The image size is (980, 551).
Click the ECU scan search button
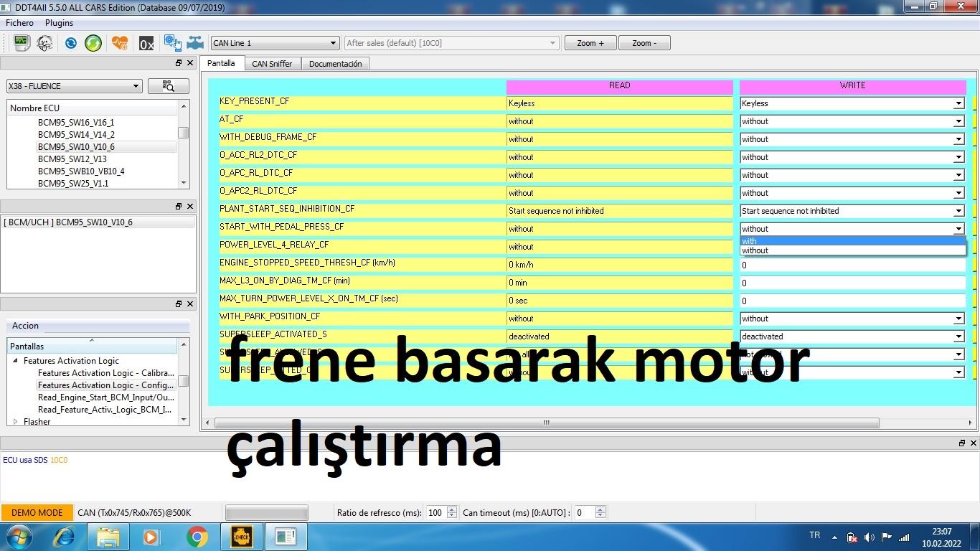pyautogui.click(x=169, y=86)
